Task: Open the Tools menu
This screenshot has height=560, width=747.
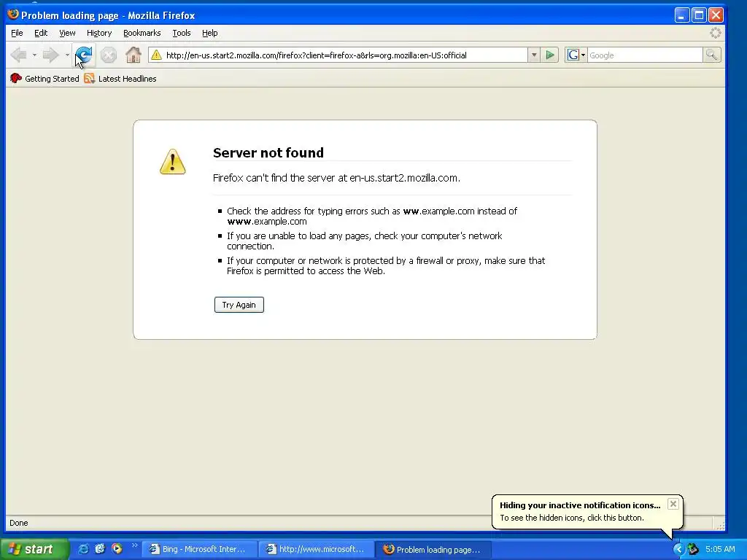Action: coord(182,33)
